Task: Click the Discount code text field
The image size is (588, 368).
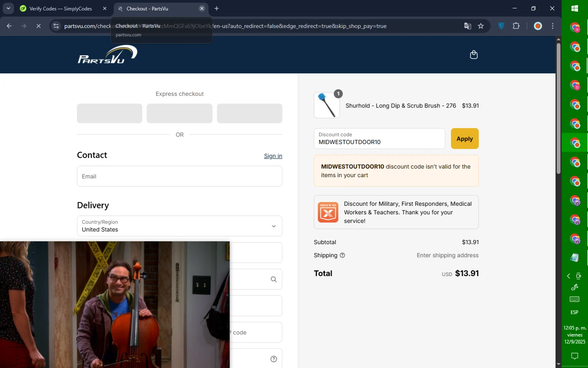Action: pyautogui.click(x=379, y=139)
